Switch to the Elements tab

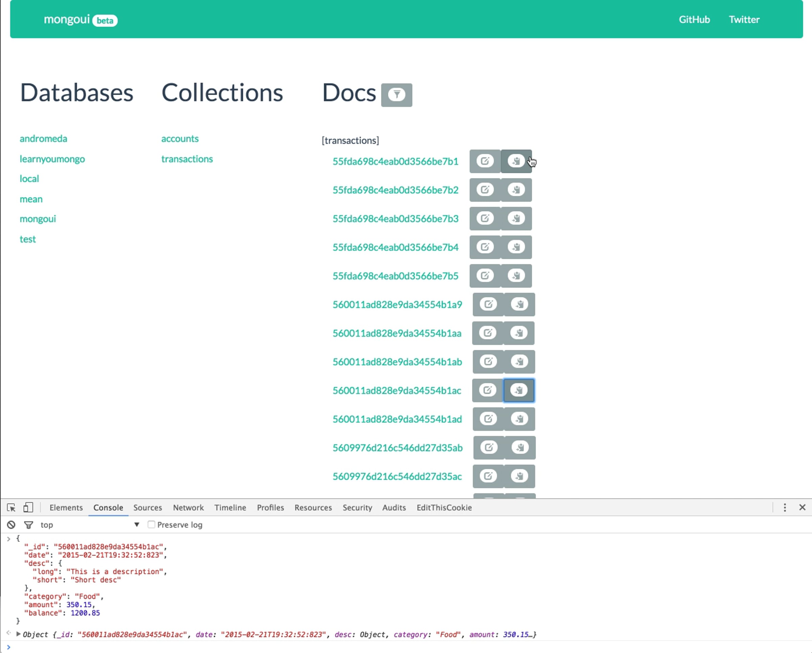click(x=66, y=508)
